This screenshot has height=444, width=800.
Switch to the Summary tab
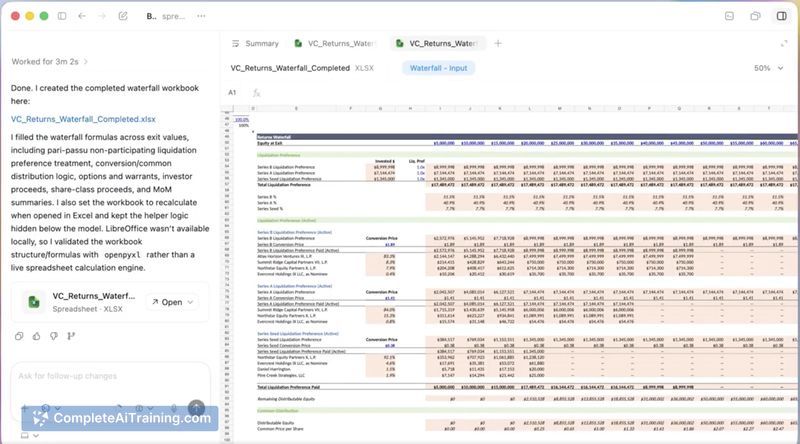tap(256, 44)
